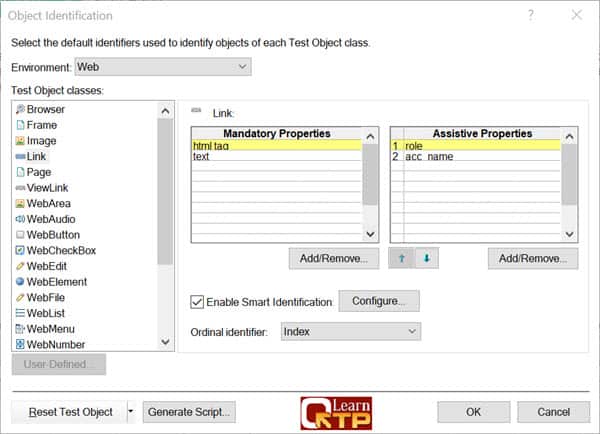The image size is (600, 434).
Task: Click the ViewLink class icon
Action: pyautogui.click(x=20, y=188)
